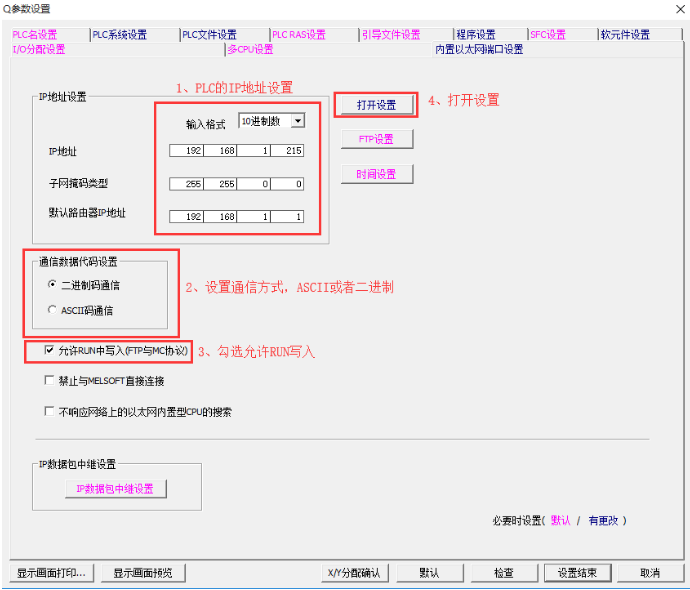Click the 检查 button
Image resolution: width=690 pixels, height=590 pixels.
pyautogui.click(x=504, y=573)
